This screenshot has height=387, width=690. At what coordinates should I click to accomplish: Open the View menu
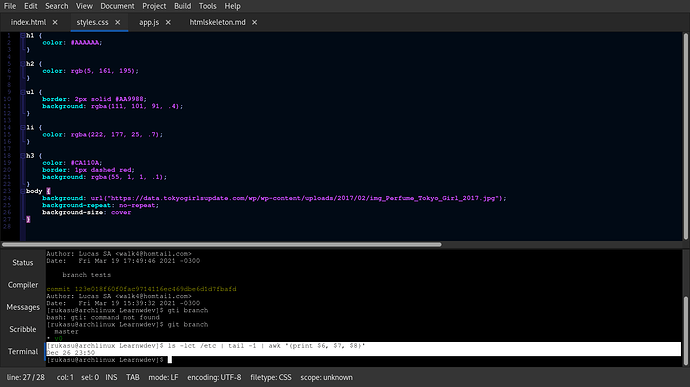tap(84, 6)
